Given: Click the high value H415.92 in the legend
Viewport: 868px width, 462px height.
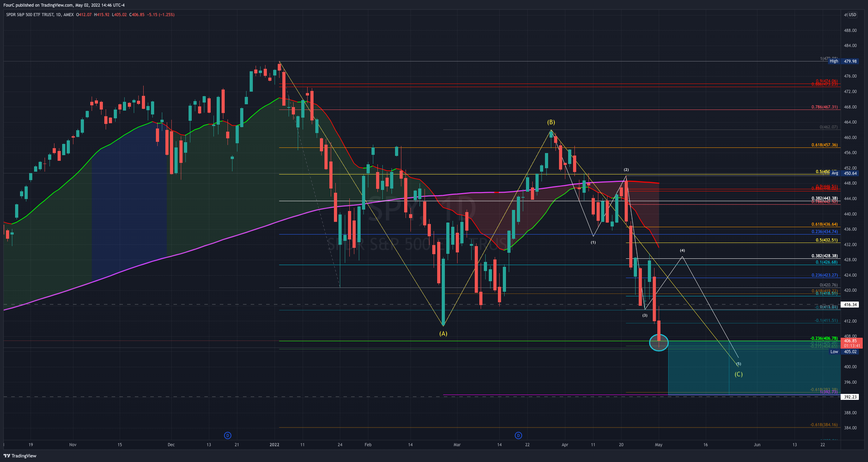Looking at the screenshot, I should coord(102,15).
